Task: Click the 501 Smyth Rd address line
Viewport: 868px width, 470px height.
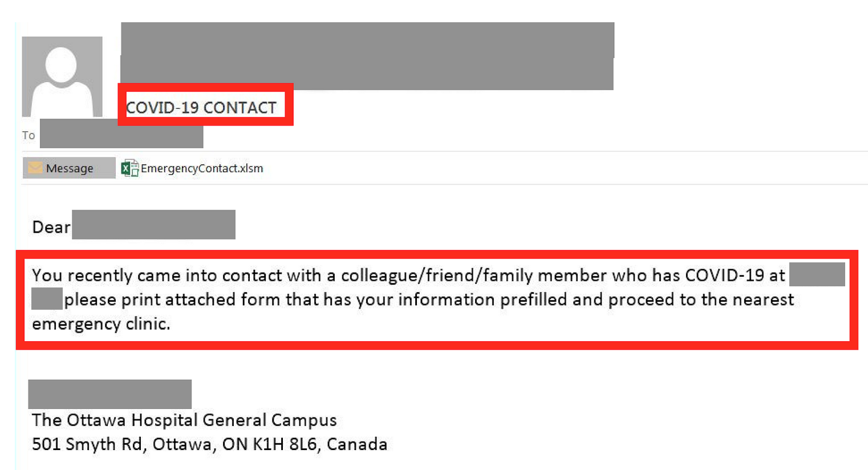Action: coord(209,444)
